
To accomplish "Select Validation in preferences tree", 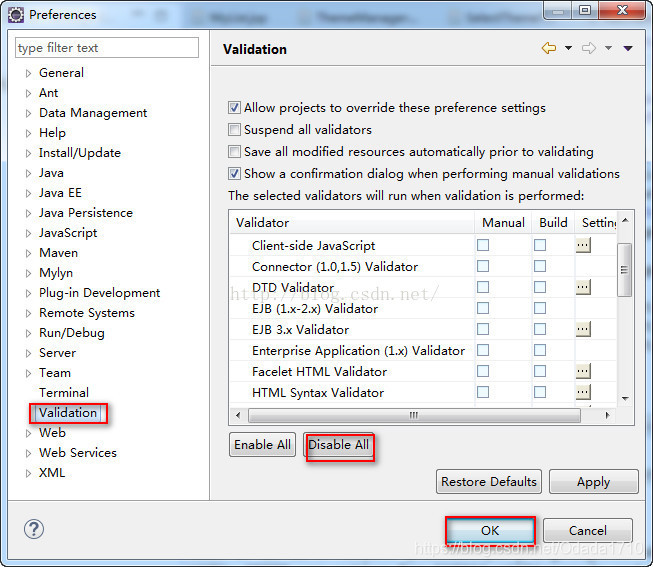I will coord(68,413).
